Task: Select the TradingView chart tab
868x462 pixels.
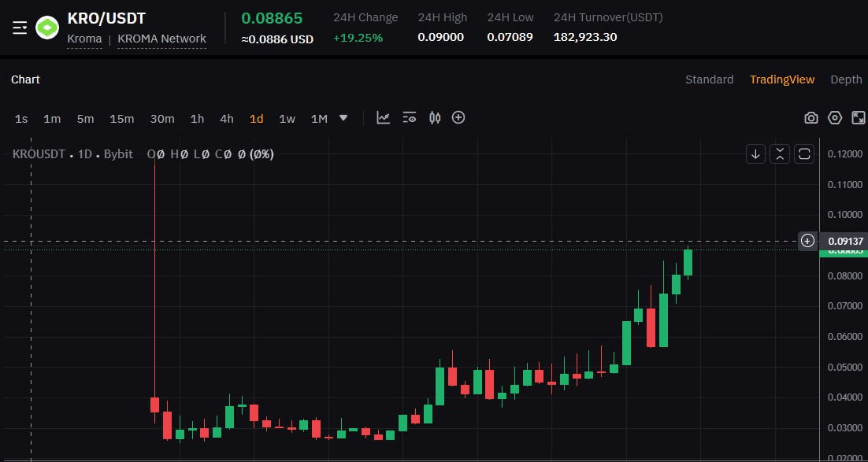Action: [781, 79]
